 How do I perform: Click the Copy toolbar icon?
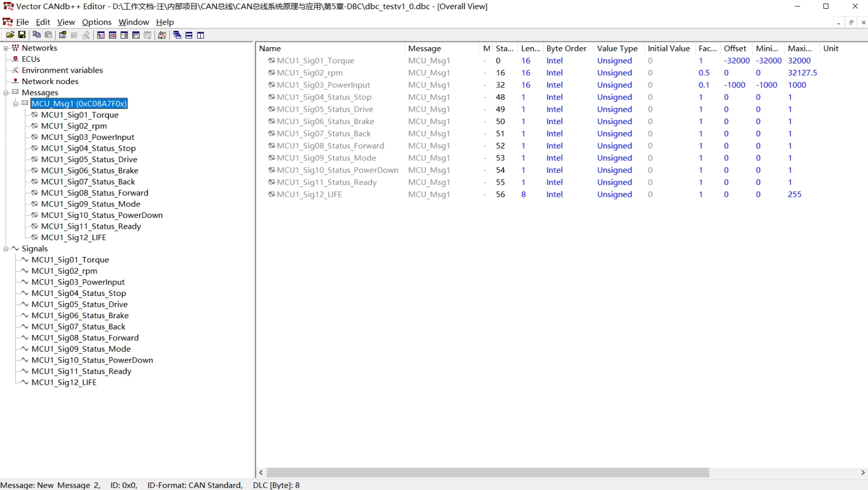pyautogui.click(x=36, y=35)
